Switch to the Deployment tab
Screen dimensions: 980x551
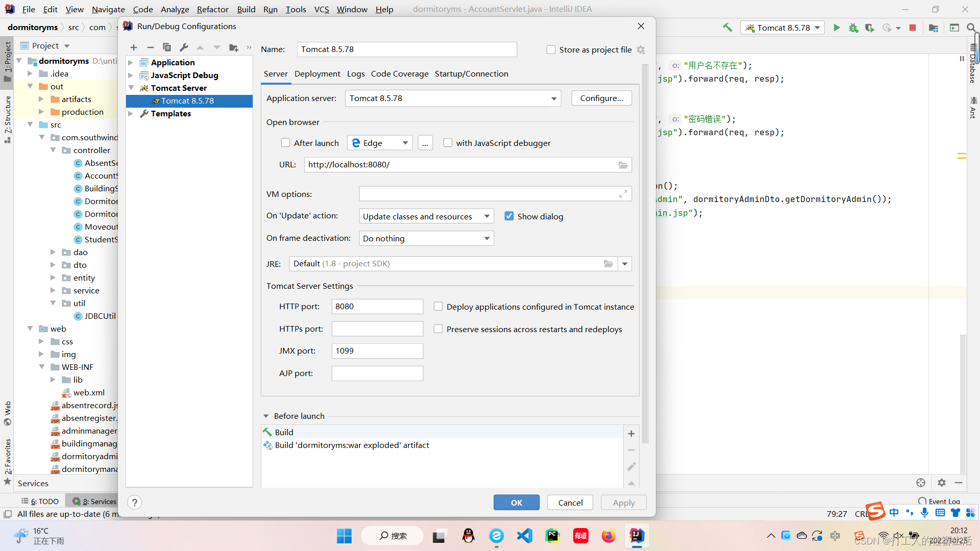click(x=317, y=73)
